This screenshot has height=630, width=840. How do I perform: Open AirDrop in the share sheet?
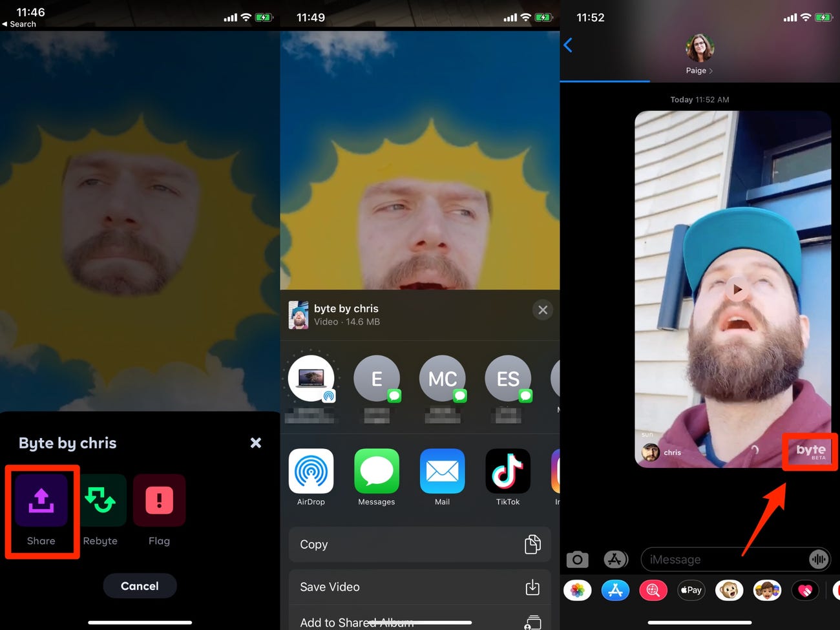[311, 472]
